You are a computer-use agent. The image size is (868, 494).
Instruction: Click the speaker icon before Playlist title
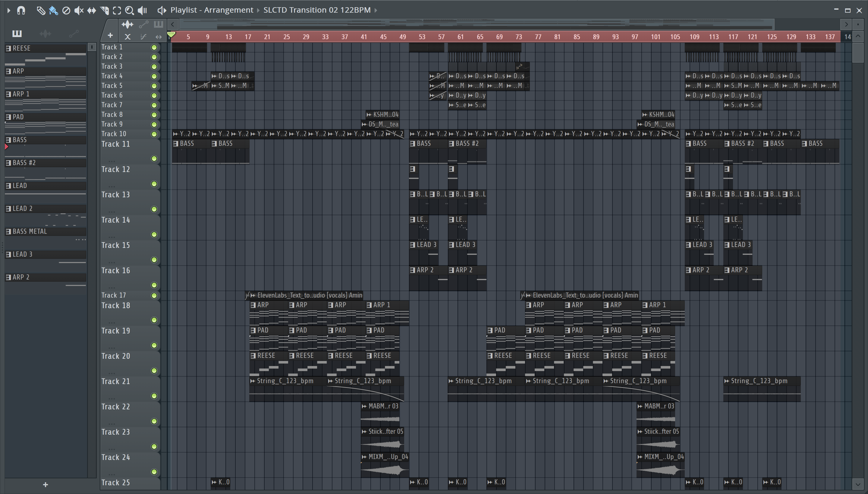click(162, 11)
